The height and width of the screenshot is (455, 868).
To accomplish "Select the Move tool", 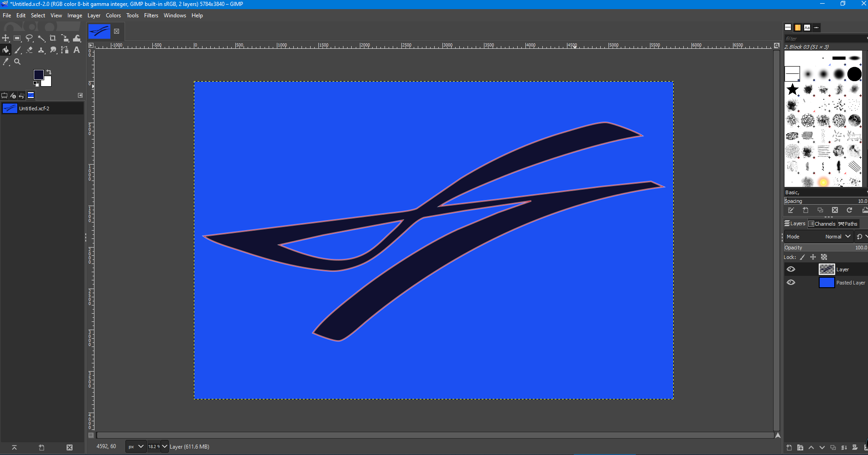I will tap(6, 38).
